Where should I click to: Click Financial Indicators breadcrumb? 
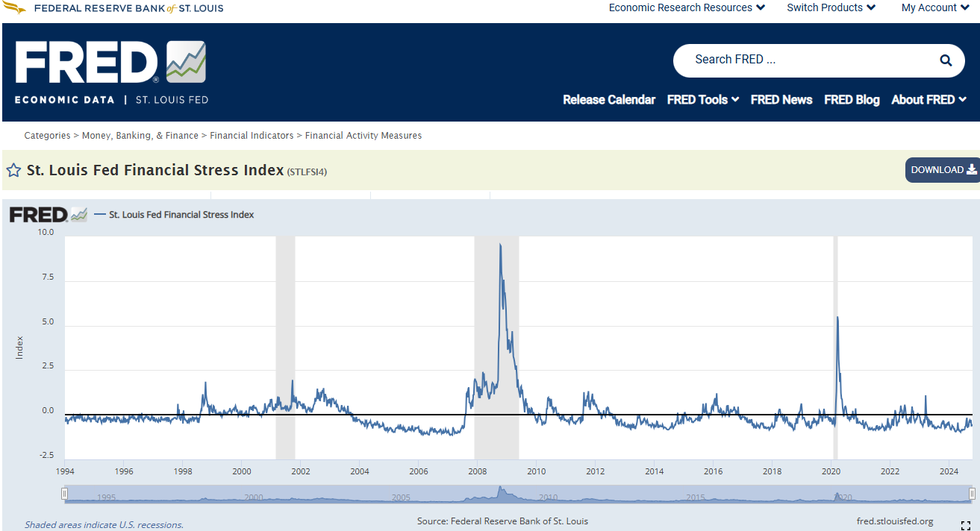tap(252, 136)
